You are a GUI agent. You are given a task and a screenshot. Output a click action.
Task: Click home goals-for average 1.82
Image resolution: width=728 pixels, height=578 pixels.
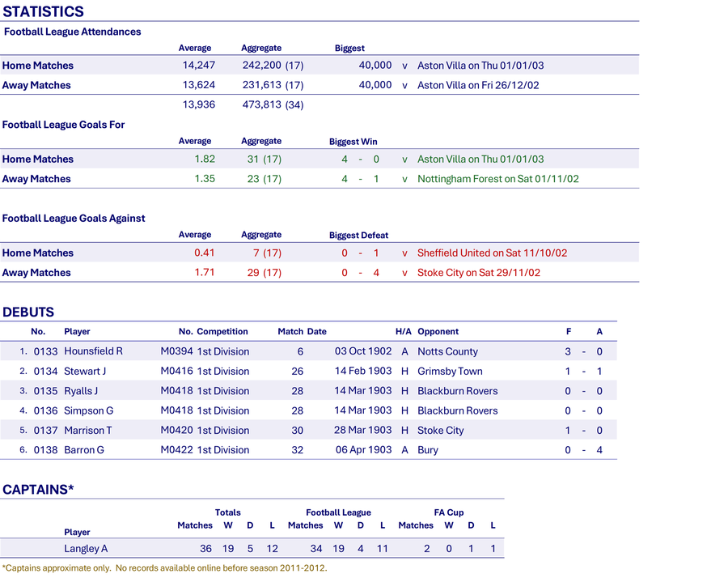tap(205, 159)
